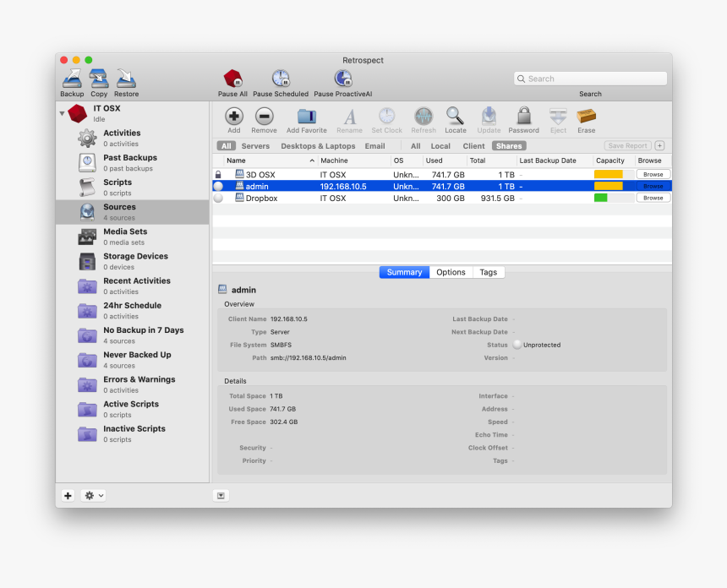Open Never Backed Up report
Screen dimensions: 727x588
[133, 360]
